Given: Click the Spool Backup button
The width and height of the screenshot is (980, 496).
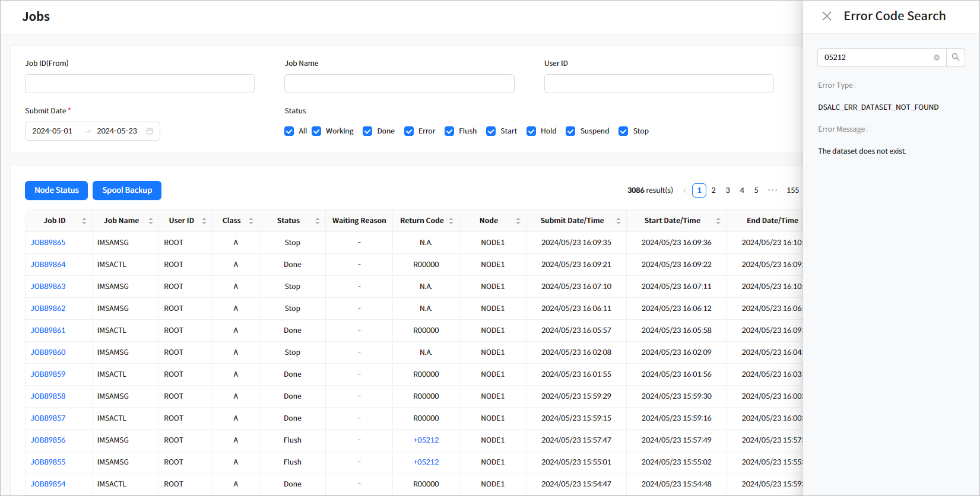Looking at the screenshot, I should point(127,190).
